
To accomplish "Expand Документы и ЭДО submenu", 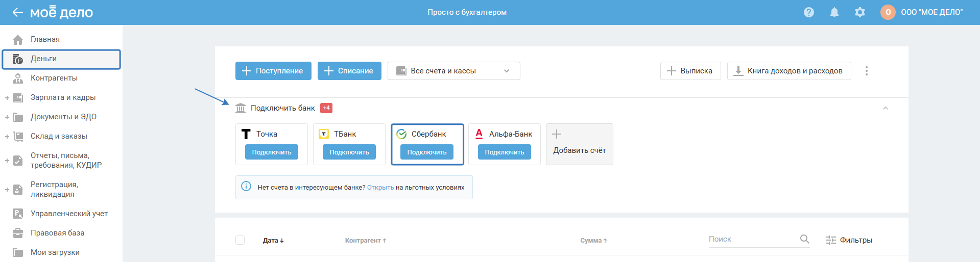I will click(x=7, y=117).
